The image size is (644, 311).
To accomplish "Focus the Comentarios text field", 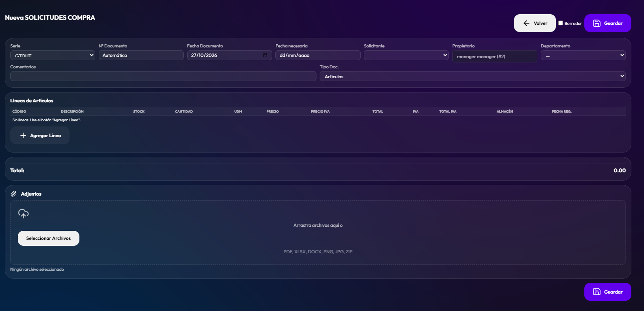I will pos(163,76).
